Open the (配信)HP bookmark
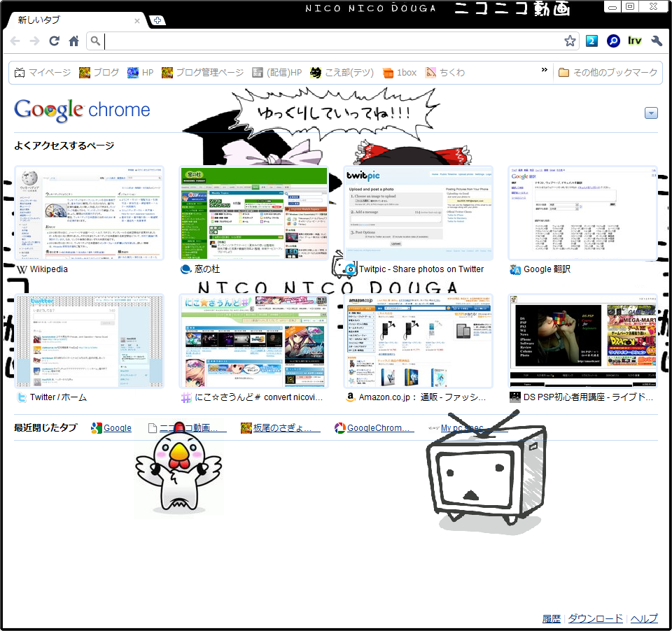This screenshot has height=631, width=672. coord(277,72)
